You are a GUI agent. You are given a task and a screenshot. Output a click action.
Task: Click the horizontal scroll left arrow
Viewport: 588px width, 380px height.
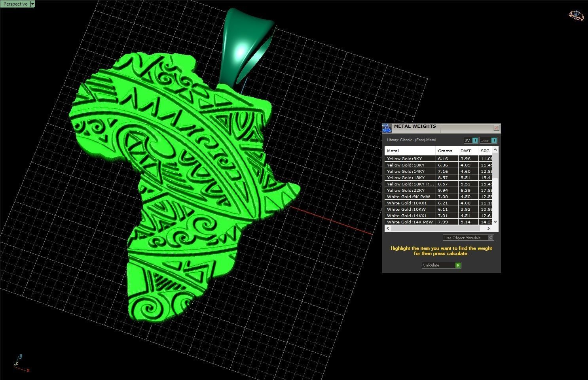pyautogui.click(x=388, y=228)
